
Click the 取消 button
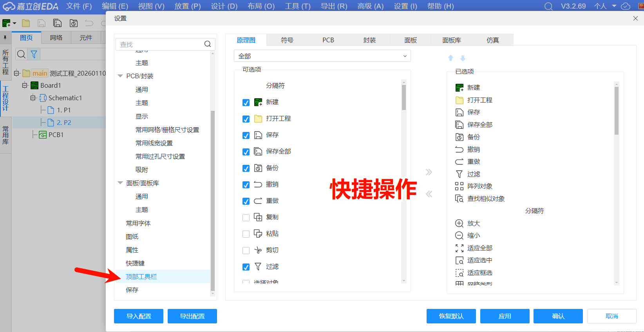coord(612,316)
